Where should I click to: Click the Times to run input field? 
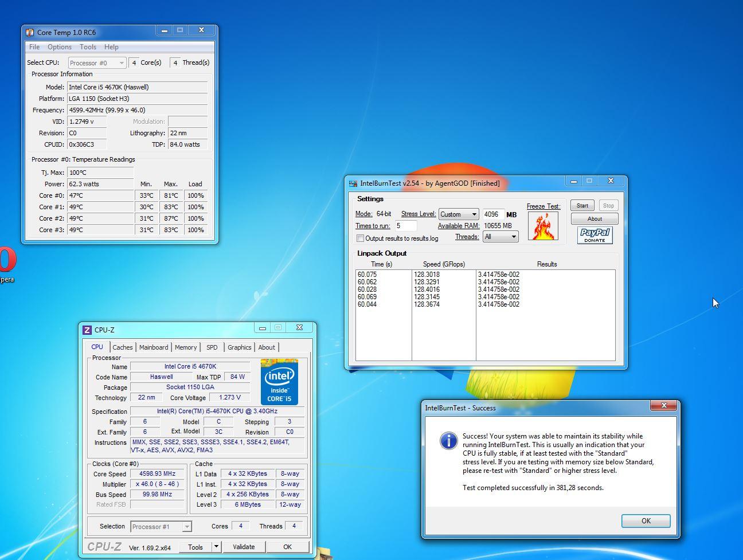[x=405, y=226]
